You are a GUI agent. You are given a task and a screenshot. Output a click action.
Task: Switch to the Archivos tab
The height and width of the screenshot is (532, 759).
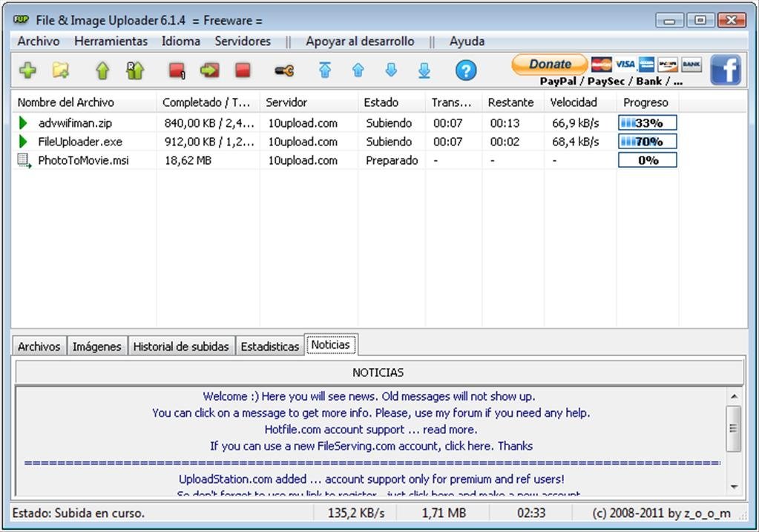39,347
